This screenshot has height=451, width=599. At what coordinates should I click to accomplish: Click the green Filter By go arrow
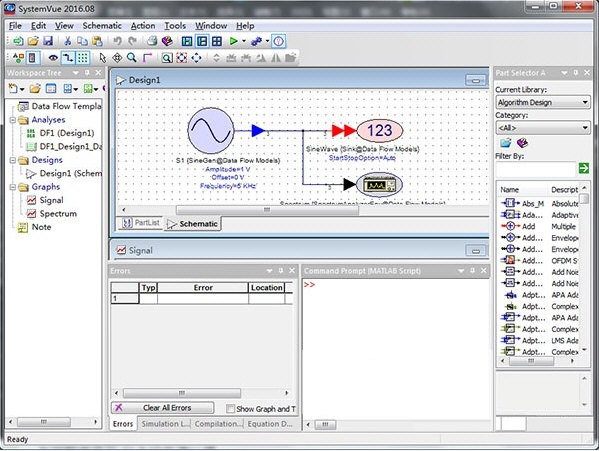pos(583,168)
